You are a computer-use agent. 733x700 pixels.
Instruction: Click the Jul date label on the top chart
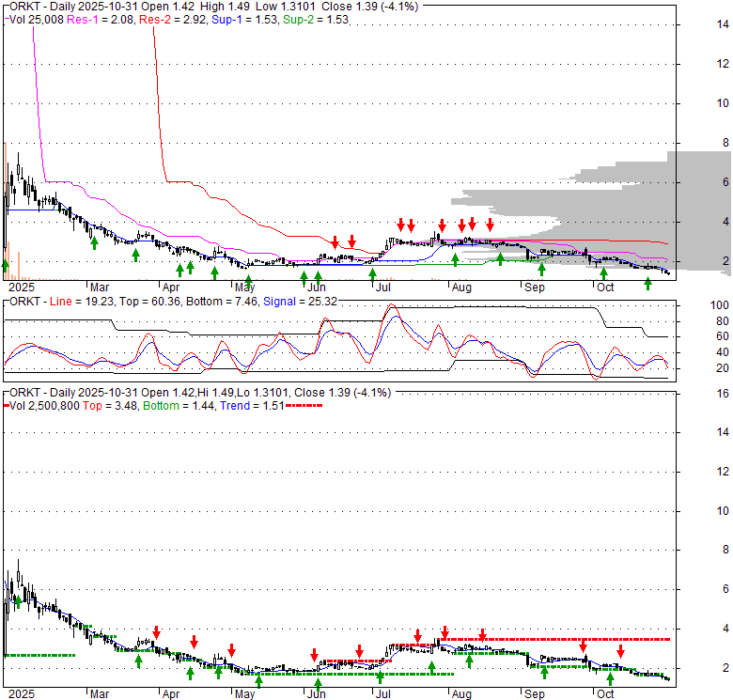(382, 288)
